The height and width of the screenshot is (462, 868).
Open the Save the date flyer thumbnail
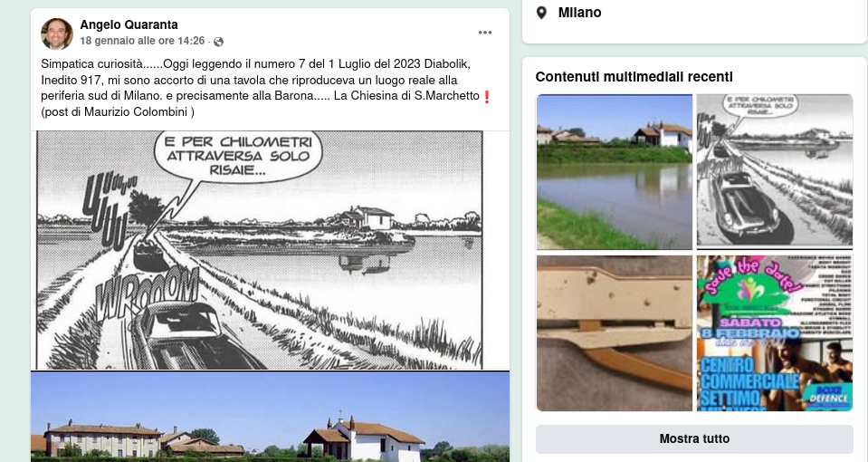pyautogui.click(x=775, y=333)
